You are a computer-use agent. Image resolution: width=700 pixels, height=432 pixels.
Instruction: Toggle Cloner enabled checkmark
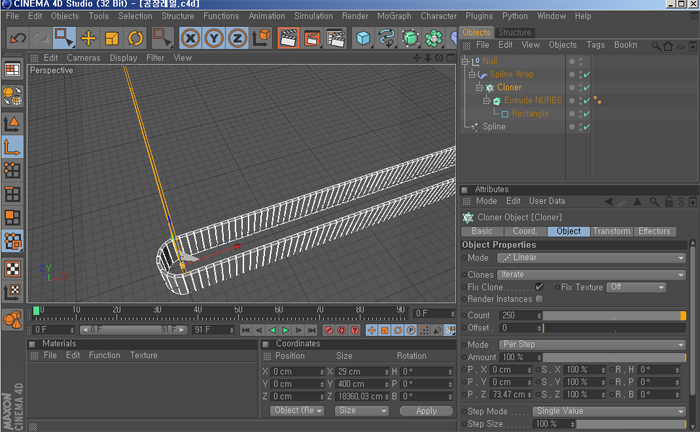pyautogui.click(x=587, y=87)
